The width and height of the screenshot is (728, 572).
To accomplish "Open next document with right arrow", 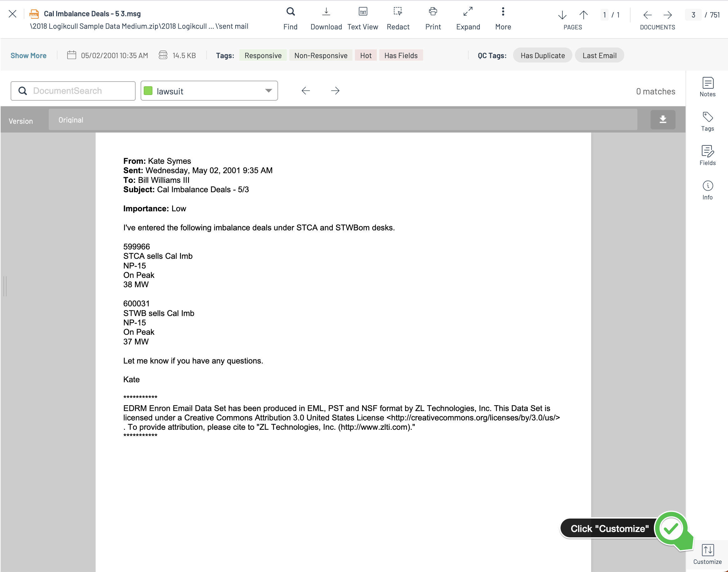I will (668, 15).
